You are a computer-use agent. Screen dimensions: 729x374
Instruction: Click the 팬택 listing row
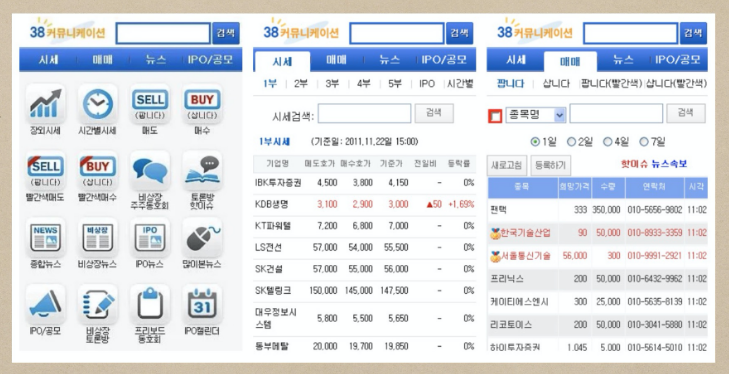coord(597,210)
